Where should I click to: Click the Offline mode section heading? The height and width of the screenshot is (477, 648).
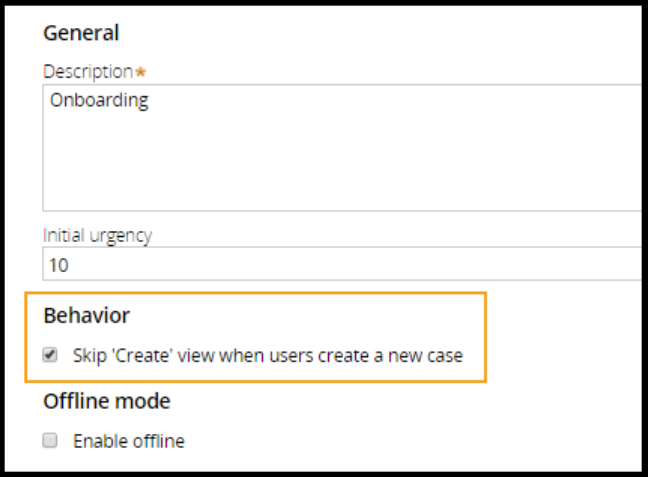(x=106, y=401)
